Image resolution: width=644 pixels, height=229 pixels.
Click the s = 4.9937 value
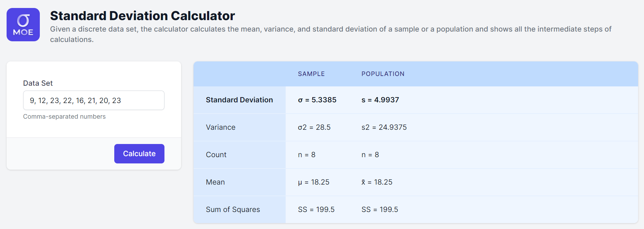coord(380,100)
